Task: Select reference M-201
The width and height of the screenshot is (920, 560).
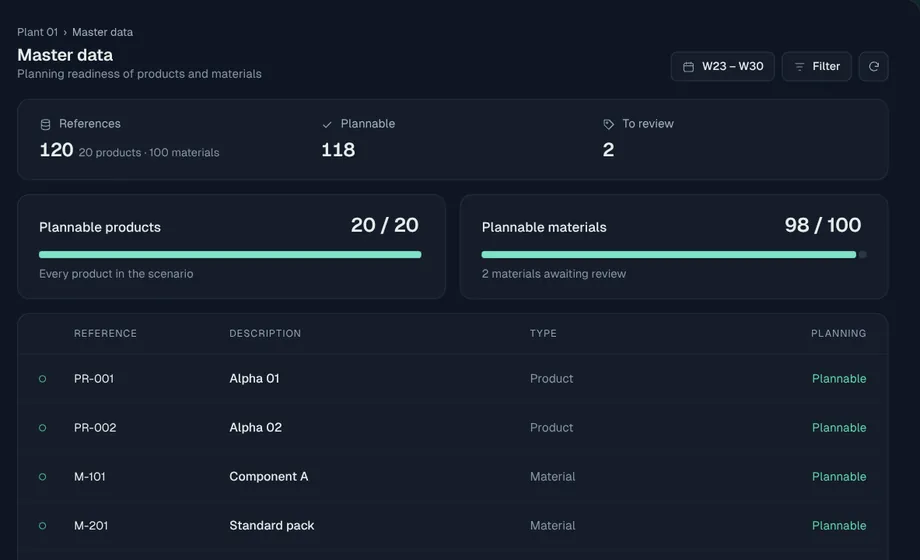Action: [x=91, y=525]
